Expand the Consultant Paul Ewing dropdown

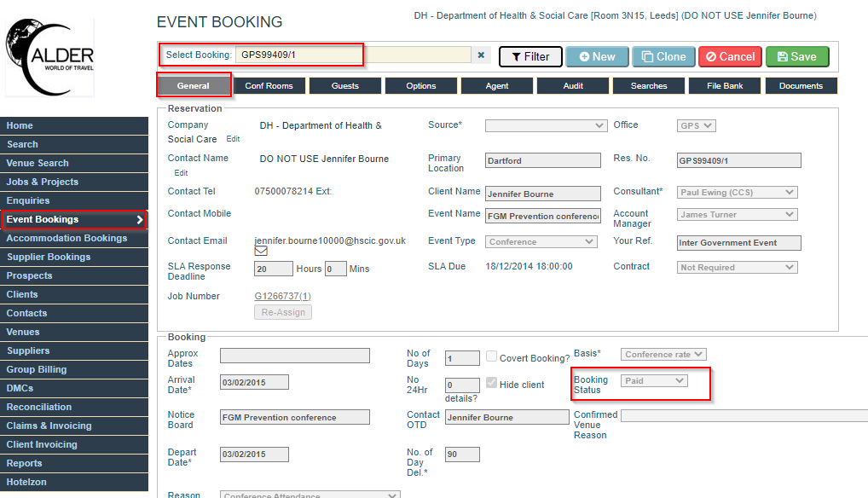738,192
